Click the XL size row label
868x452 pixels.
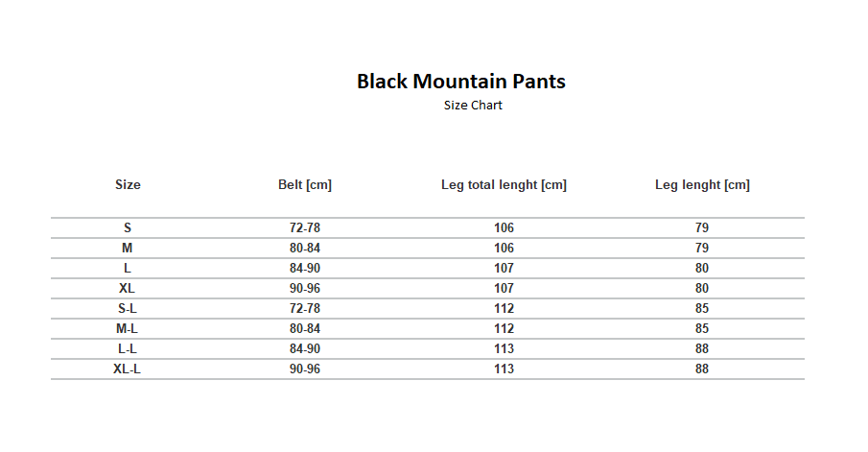click(x=128, y=289)
